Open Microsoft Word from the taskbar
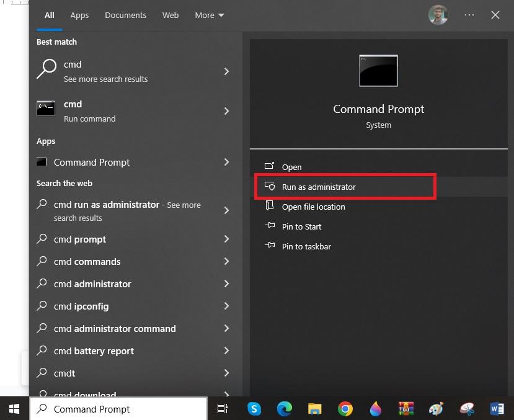 497,408
